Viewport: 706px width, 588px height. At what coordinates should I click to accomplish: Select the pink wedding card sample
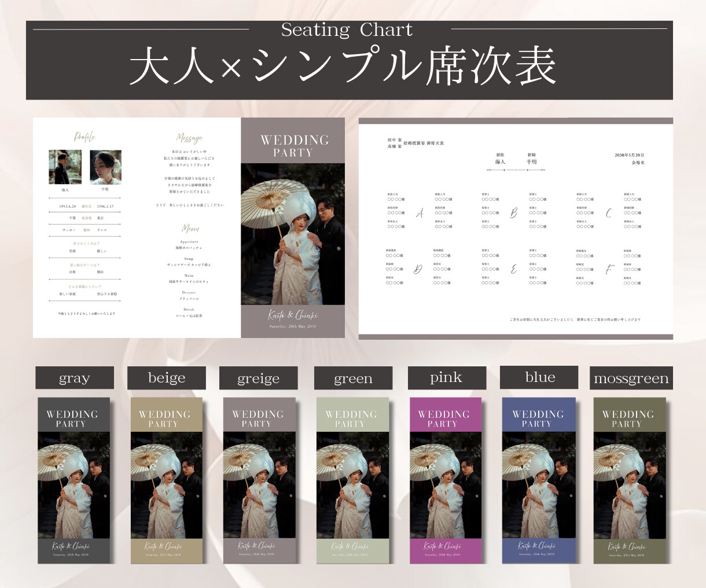point(446,480)
